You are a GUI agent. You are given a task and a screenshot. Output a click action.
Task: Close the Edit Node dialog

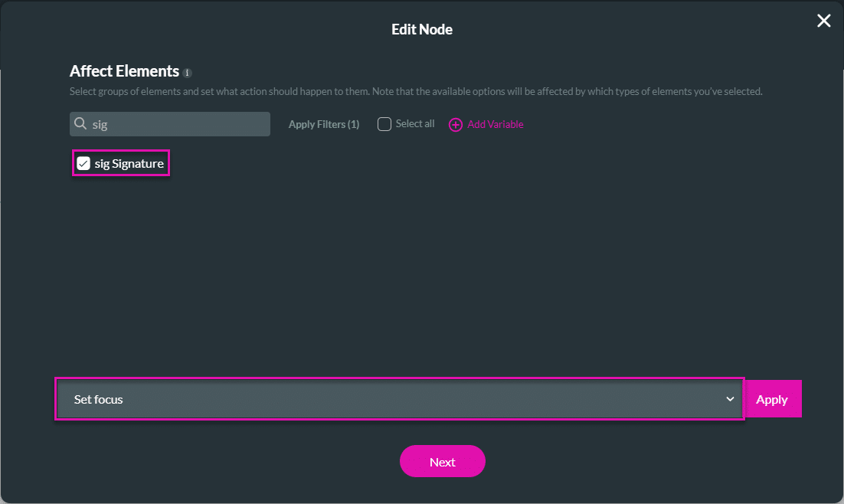(823, 21)
